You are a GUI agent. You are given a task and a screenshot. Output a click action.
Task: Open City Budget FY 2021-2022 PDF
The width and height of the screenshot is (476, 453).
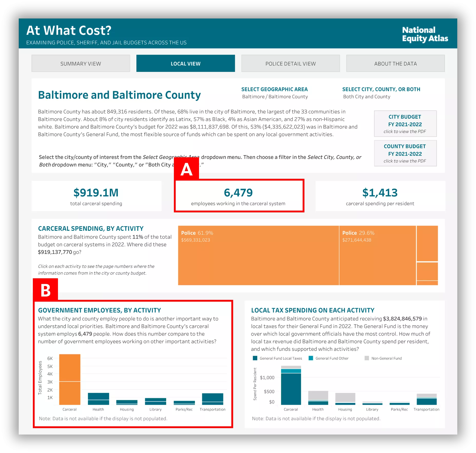pyautogui.click(x=405, y=124)
